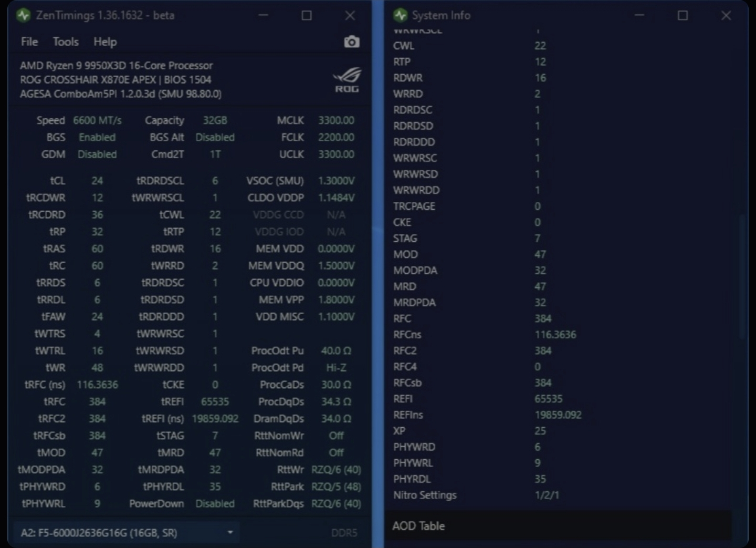Click the MCLK value 3300.00
Image resolution: width=756 pixels, height=548 pixels.
(336, 120)
